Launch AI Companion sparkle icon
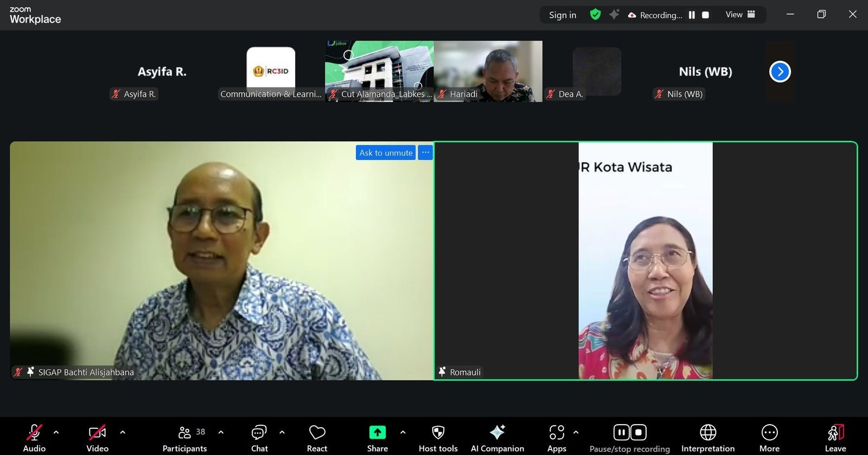 [x=497, y=432]
